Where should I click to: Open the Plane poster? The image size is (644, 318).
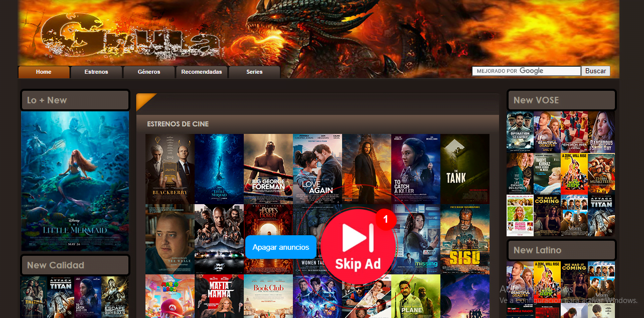pos(416,296)
